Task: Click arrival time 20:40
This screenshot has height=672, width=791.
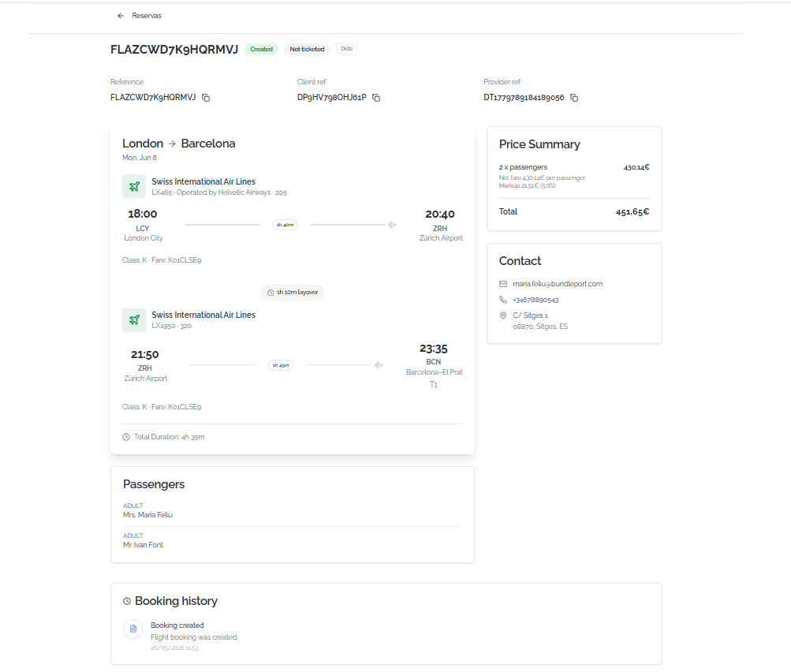Action: click(x=440, y=214)
